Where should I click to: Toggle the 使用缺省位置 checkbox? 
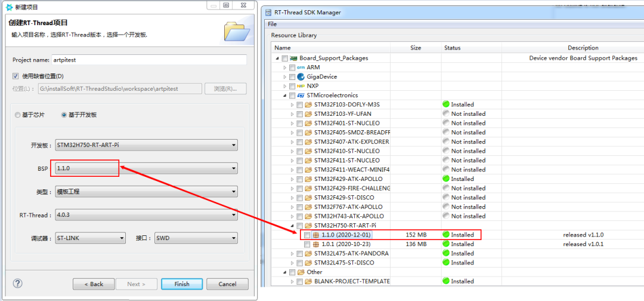16,76
